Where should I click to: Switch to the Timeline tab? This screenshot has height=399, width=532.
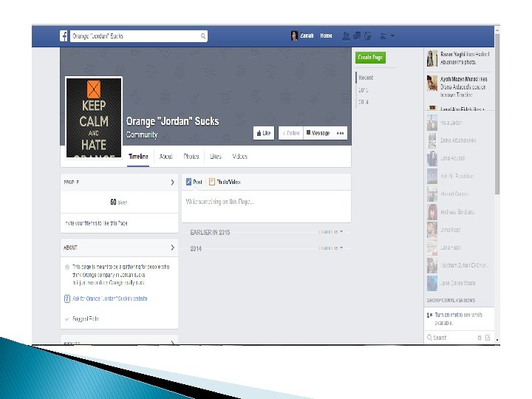tap(138, 157)
